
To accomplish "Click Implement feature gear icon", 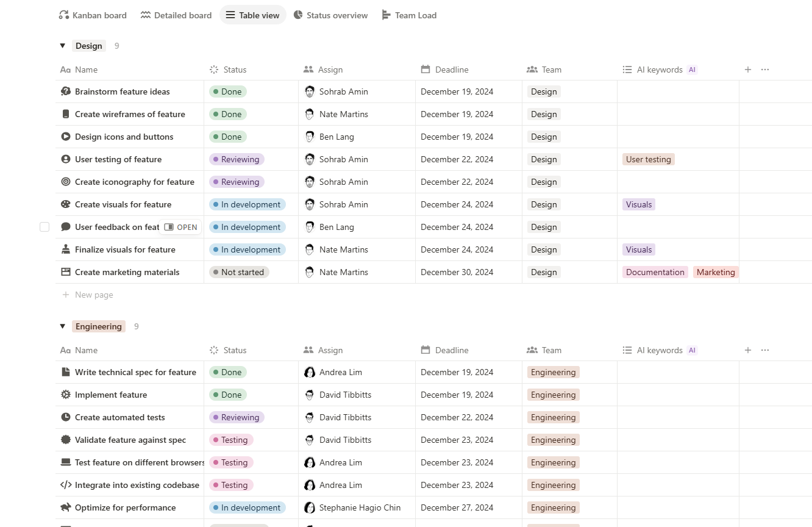I will coord(66,395).
